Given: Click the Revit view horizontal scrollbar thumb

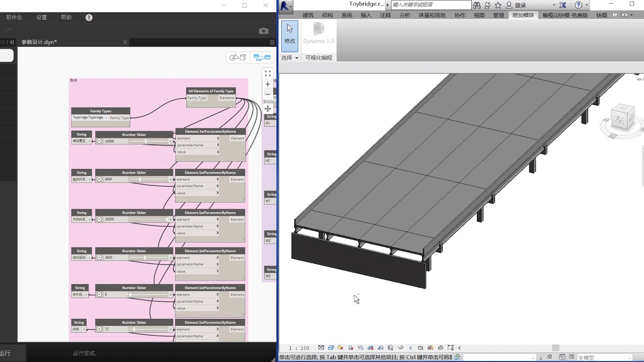Looking at the screenshot, I should [555, 348].
